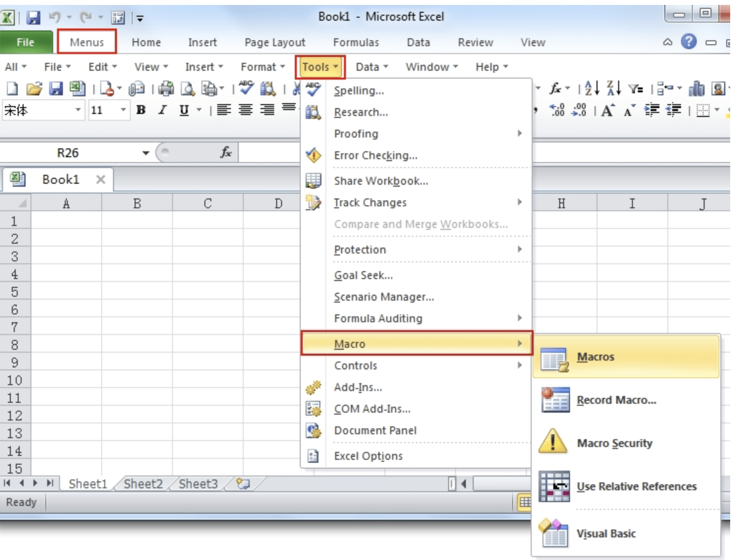Click the quick print printer icon
Viewport: 741px width, 560px height.
166,89
